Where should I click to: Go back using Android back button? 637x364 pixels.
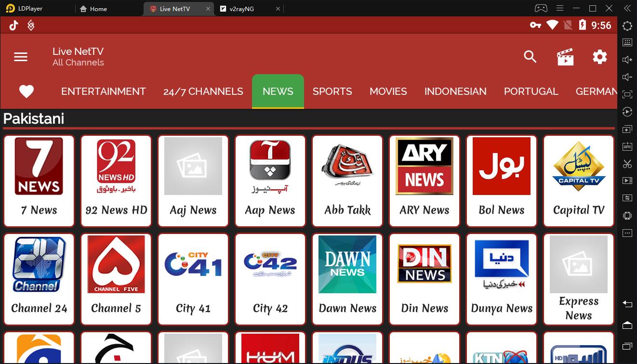(x=627, y=304)
